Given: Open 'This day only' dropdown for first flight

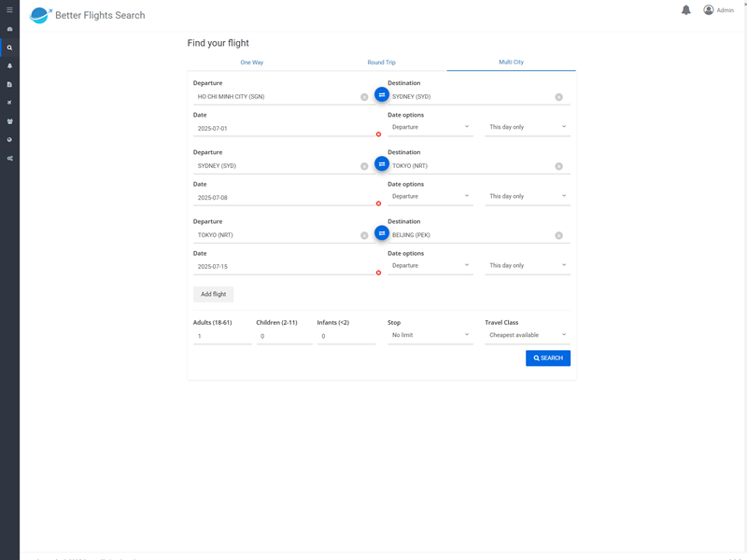Looking at the screenshot, I should coord(527,127).
